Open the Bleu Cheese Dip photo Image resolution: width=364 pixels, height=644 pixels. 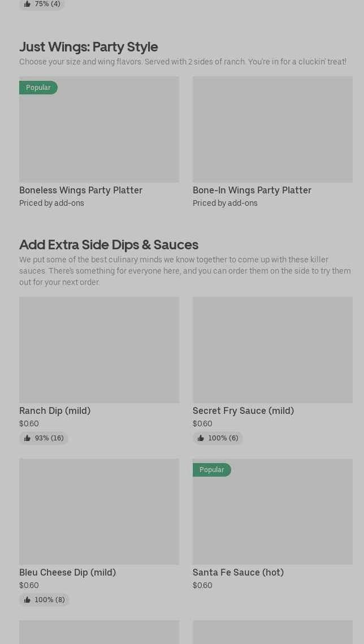point(99,512)
